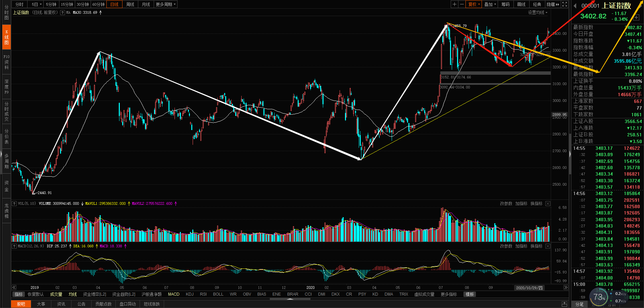The image size is (644, 308).
Task: Open the 复权 adjustment dropdown
Action: click(474, 4)
